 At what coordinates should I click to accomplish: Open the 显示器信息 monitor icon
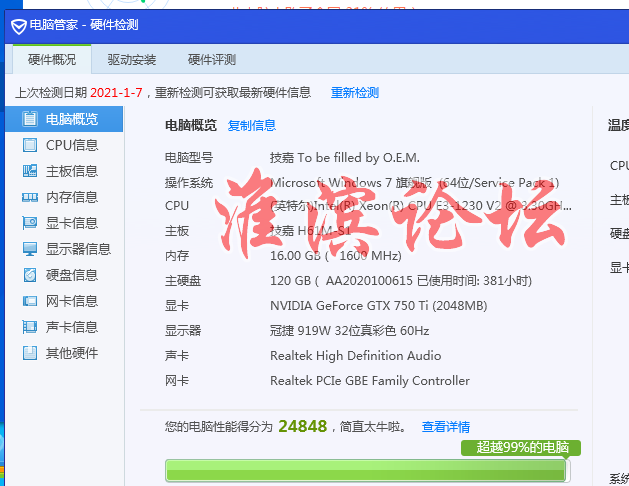[30, 249]
